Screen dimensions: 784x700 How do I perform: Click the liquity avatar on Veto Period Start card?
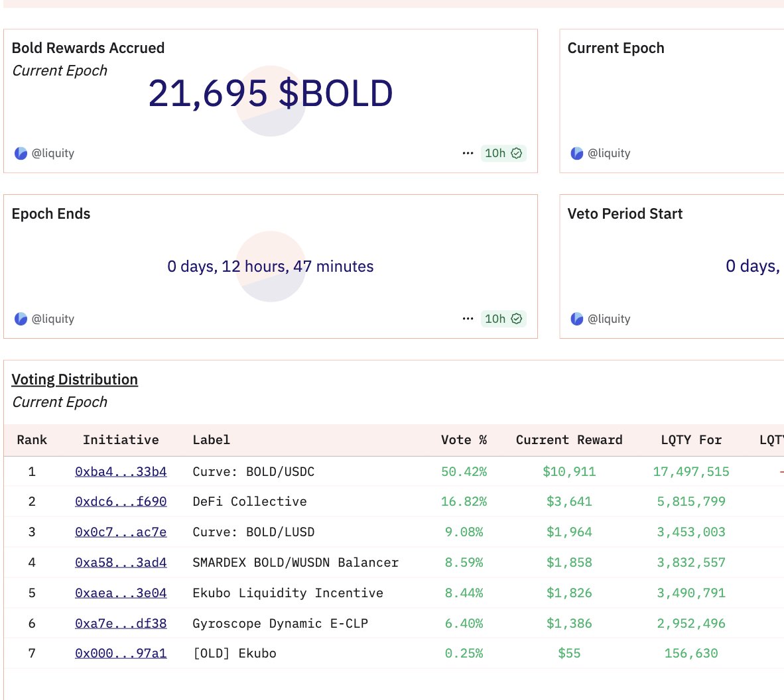(576, 318)
